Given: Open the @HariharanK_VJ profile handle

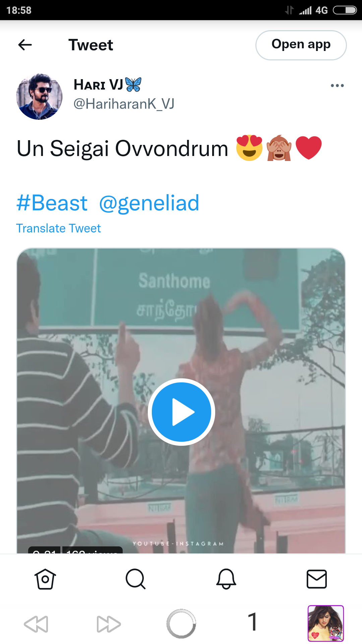Looking at the screenshot, I should click(x=124, y=104).
